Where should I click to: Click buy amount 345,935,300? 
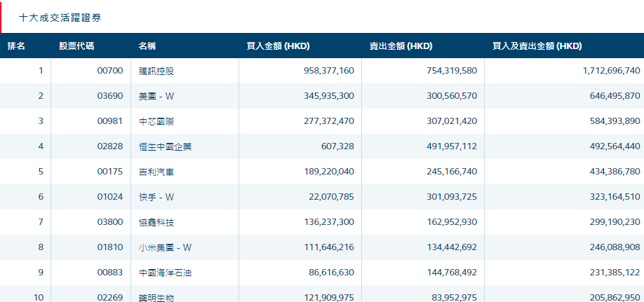pyautogui.click(x=329, y=96)
